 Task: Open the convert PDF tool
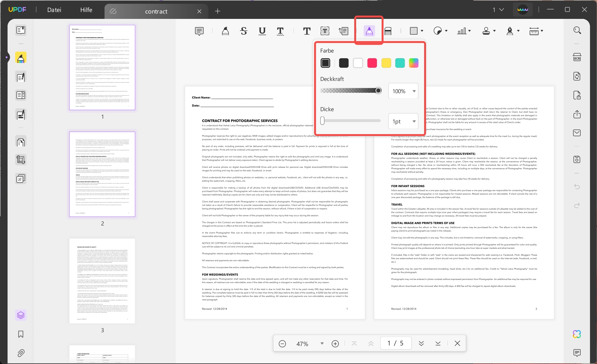point(577,76)
